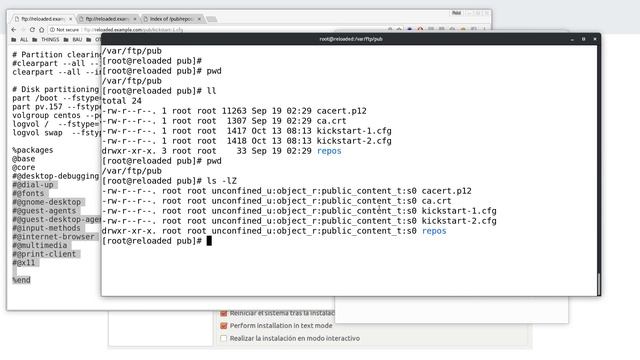Click highlighted #@multimedia line in browser

click(40, 245)
